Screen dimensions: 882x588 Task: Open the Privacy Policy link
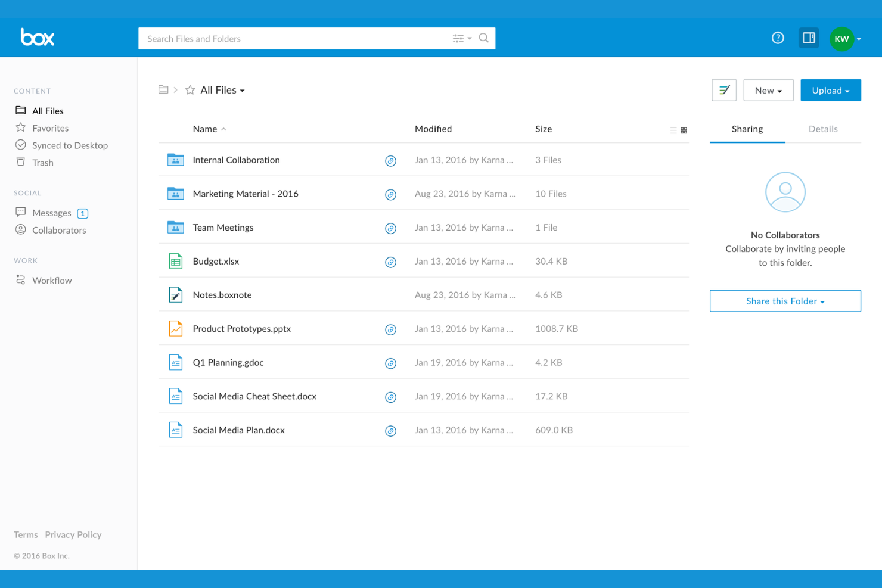tap(73, 534)
